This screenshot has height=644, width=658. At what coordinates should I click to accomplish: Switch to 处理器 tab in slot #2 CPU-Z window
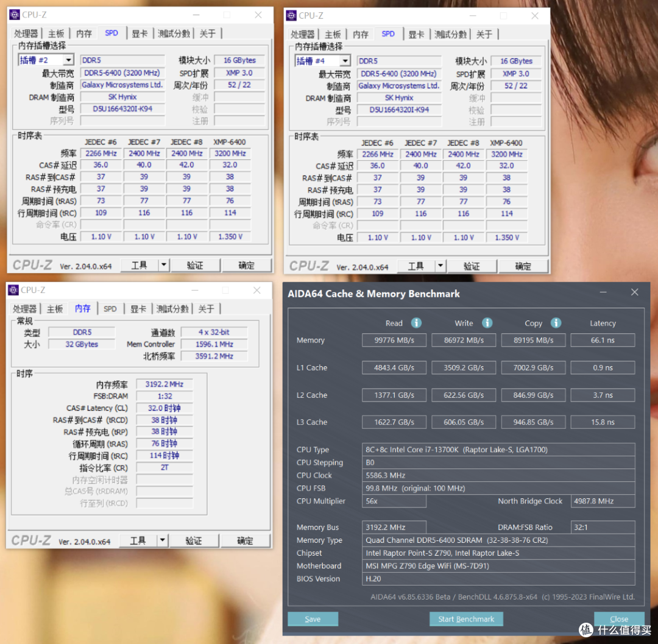(x=26, y=34)
